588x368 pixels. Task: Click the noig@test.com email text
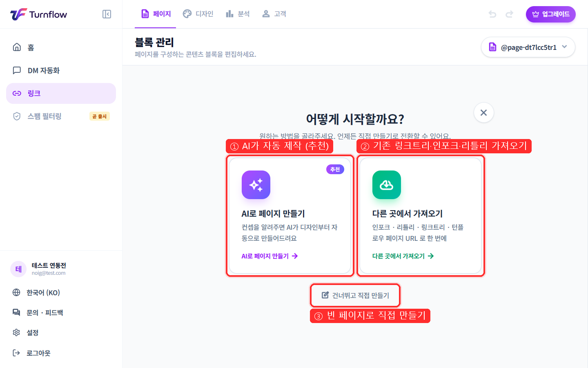[49, 273]
